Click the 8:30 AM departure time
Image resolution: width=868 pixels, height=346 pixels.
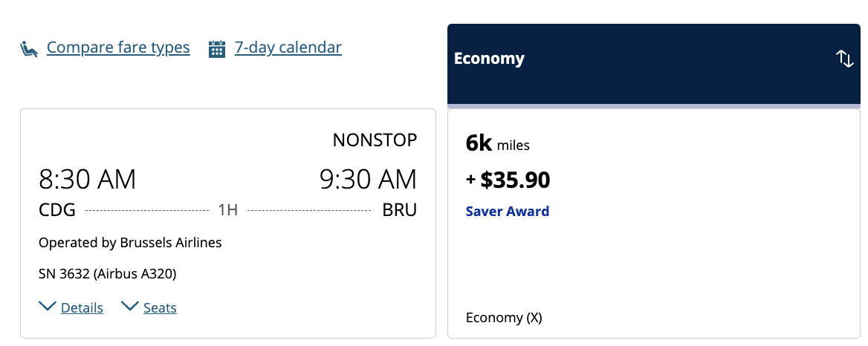click(x=88, y=180)
